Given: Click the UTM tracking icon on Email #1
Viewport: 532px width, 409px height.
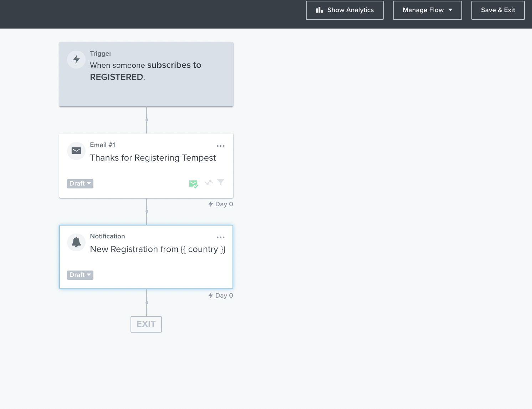Looking at the screenshot, I should coord(209,182).
